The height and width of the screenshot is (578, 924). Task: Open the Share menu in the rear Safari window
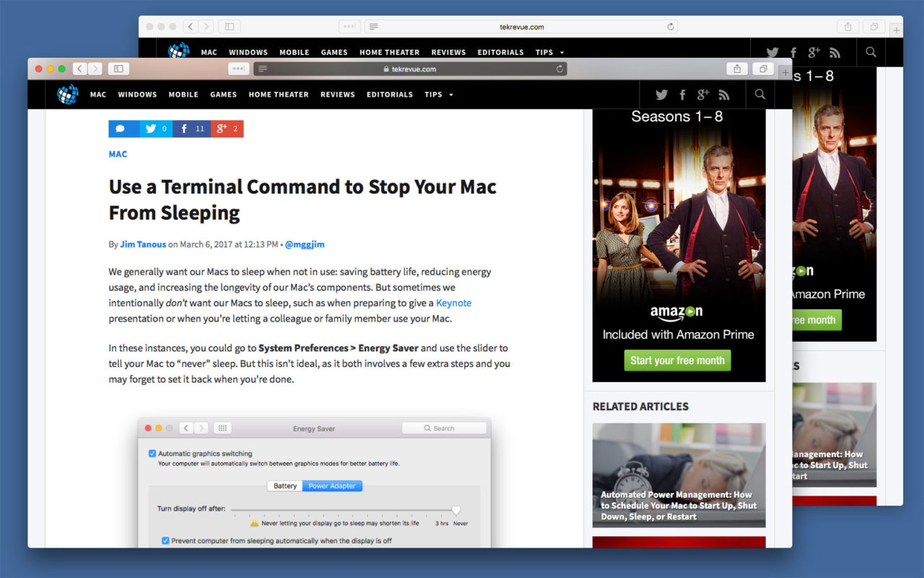coord(848,27)
